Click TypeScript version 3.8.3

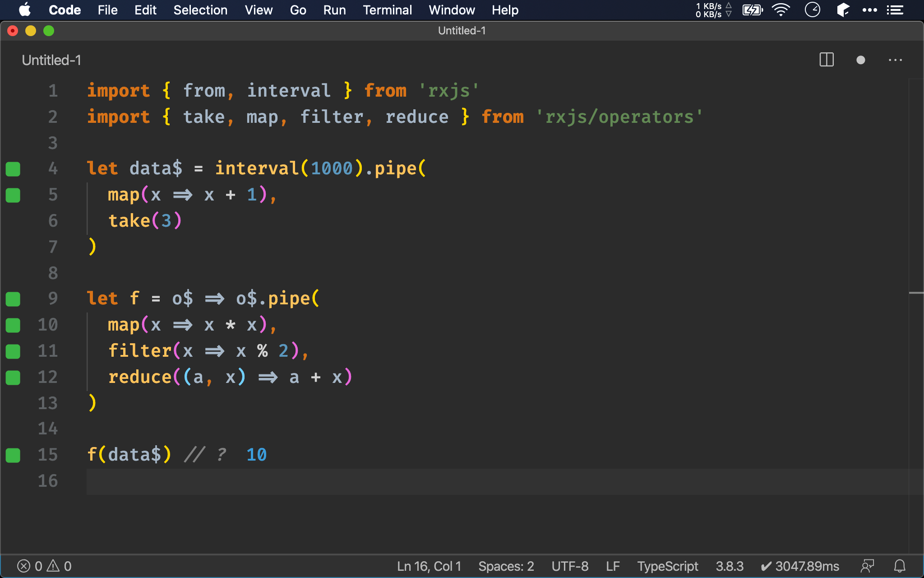pos(730,566)
